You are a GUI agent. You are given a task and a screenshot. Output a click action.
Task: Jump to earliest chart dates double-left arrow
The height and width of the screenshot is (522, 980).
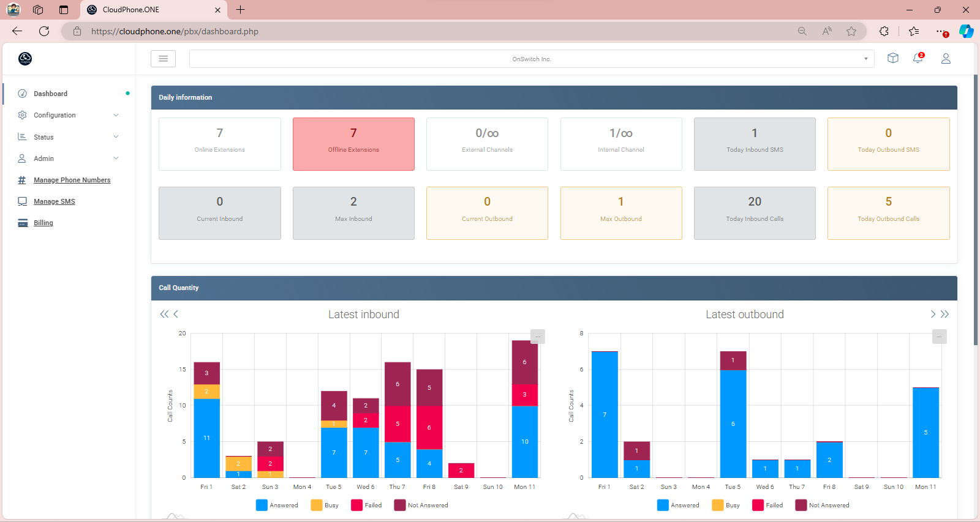[x=164, y=315]
